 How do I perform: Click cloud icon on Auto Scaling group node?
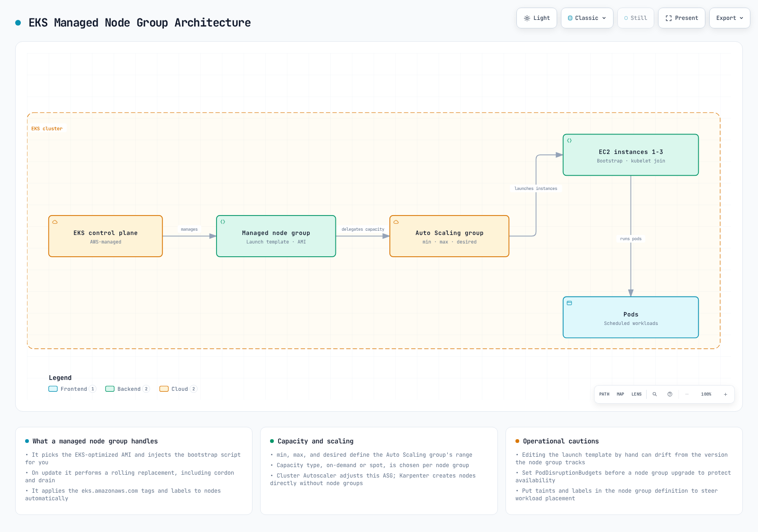tap(396, 222)
